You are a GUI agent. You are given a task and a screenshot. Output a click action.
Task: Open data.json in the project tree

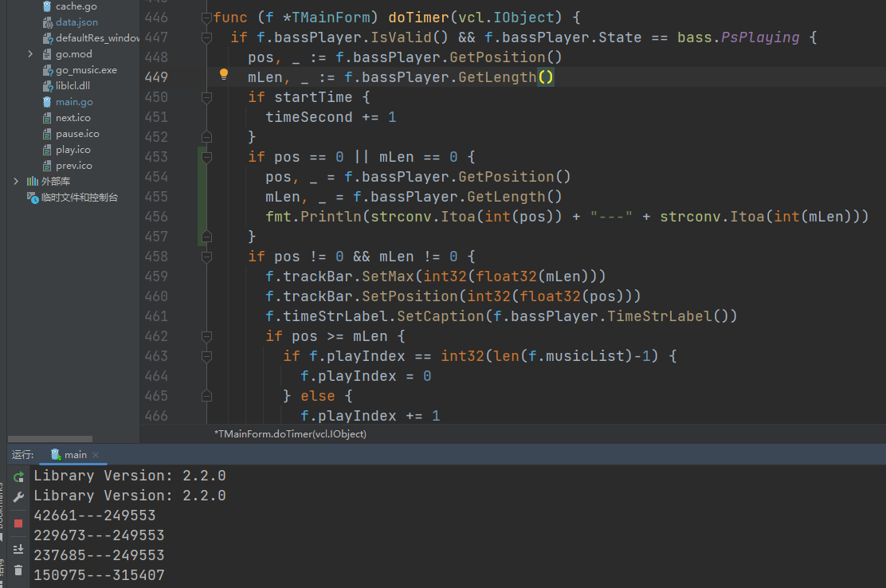tap(76, 22)
